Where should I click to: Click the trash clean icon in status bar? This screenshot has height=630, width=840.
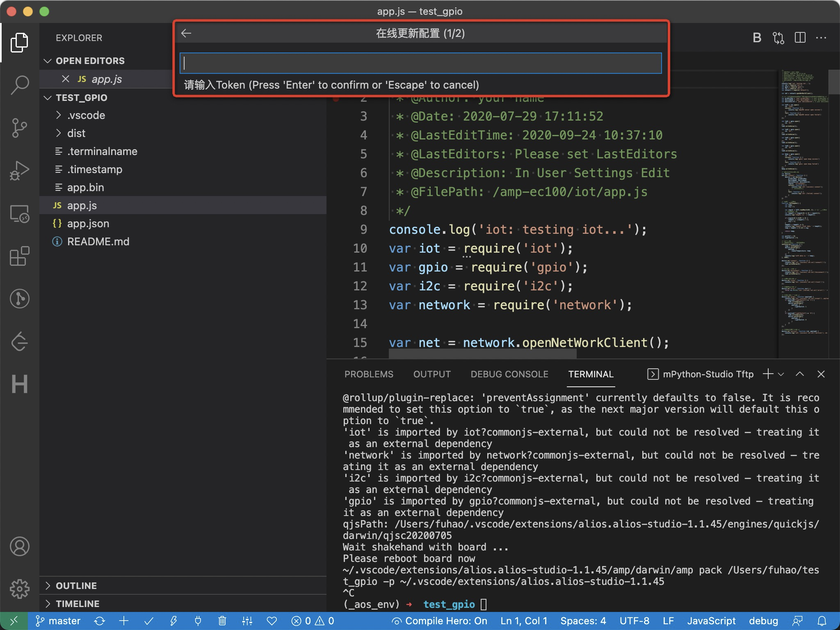point(222,621)
